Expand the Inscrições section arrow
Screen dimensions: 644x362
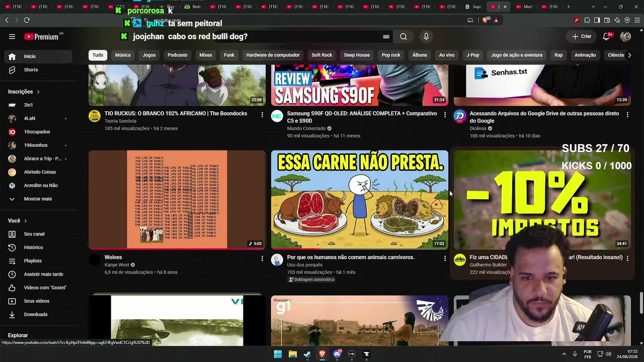point(38,92)
